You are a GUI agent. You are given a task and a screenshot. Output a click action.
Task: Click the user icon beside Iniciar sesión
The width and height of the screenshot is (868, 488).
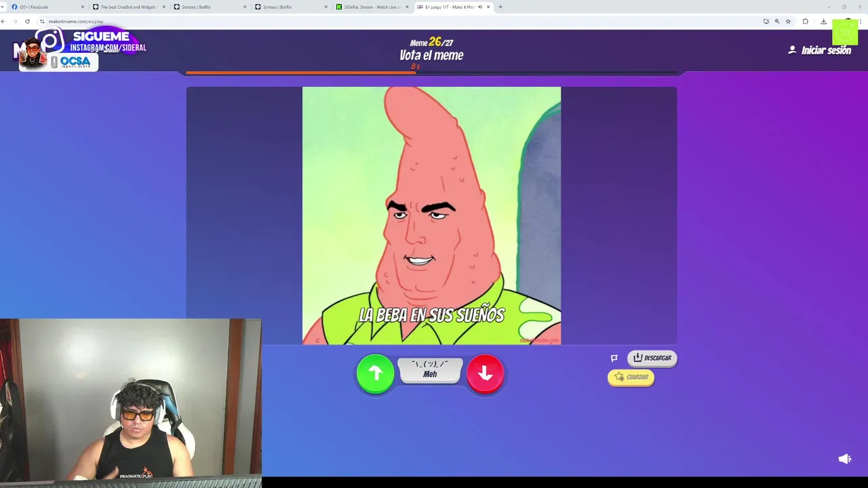[x=792, y=50]
